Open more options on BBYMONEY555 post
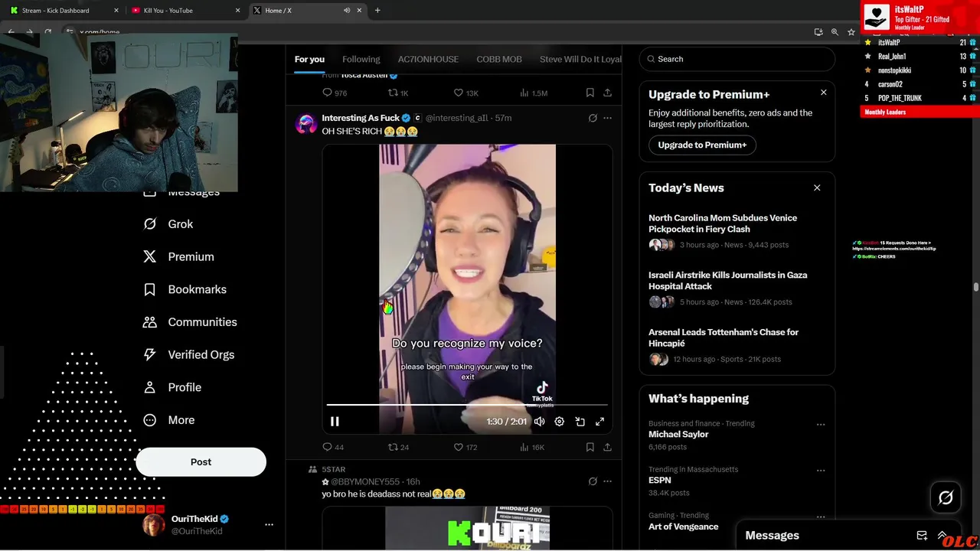 [607, 481]
